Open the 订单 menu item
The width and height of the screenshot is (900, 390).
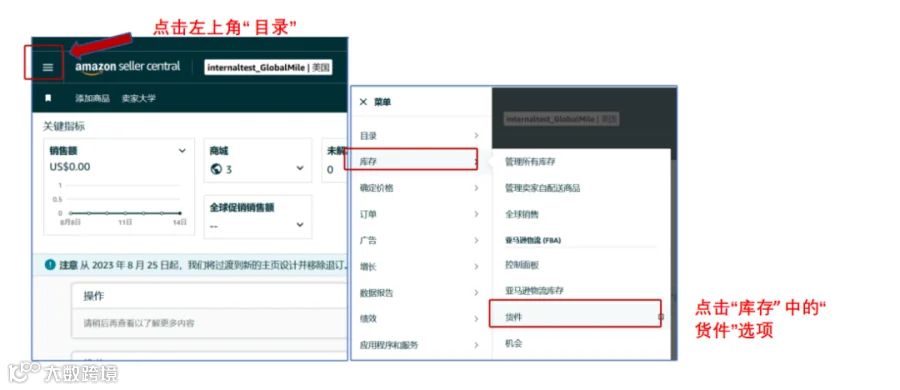point(421,214)
